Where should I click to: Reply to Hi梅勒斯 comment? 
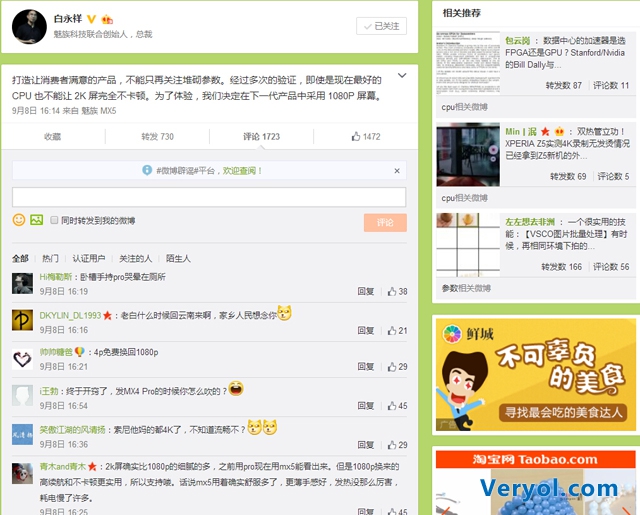[366, 291]
